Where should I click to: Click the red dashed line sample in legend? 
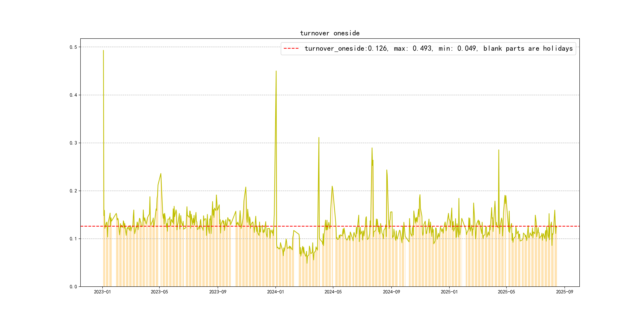pyautogui.click(x=291, y=48)
